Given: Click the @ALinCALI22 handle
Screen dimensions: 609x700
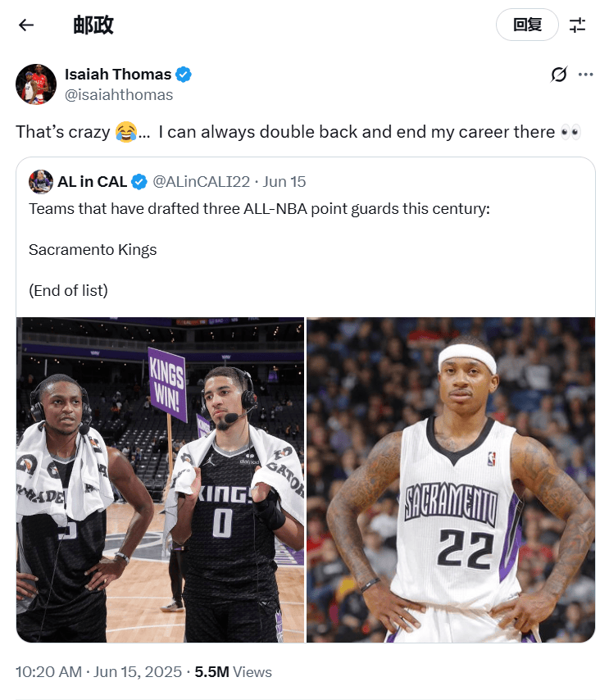Looking at the screenshot, I should tap(202, 182).
